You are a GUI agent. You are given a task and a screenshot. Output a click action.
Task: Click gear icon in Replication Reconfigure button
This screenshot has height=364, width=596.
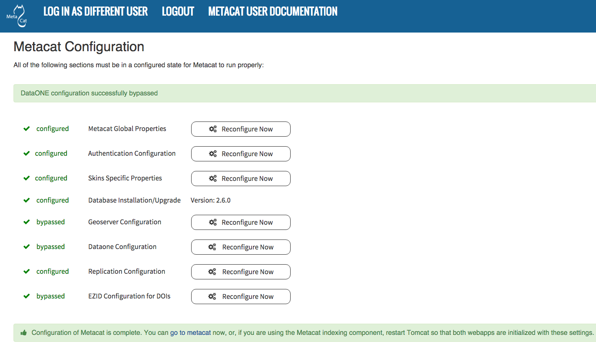212,272
